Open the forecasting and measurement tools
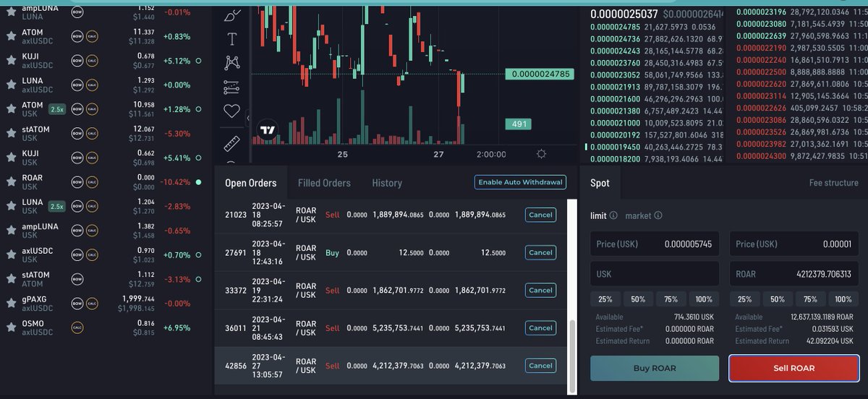The width and height of the screenshot is (868, 399). (x=231, y=87)
